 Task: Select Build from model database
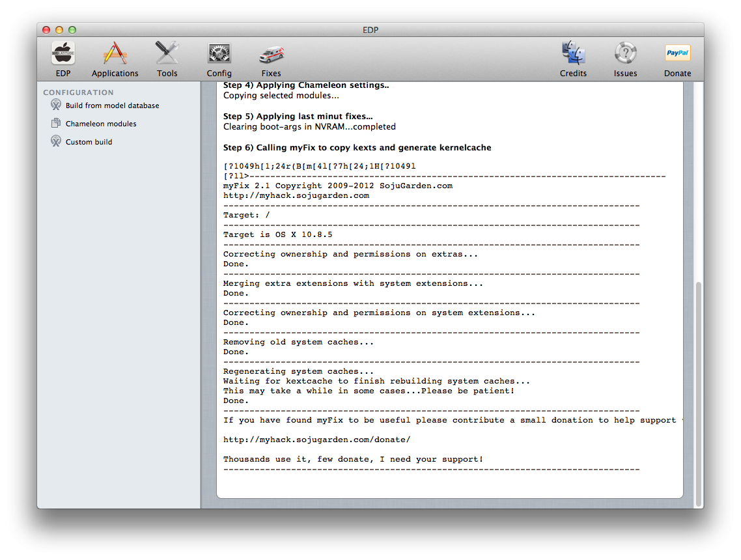(x=112, y=105)
